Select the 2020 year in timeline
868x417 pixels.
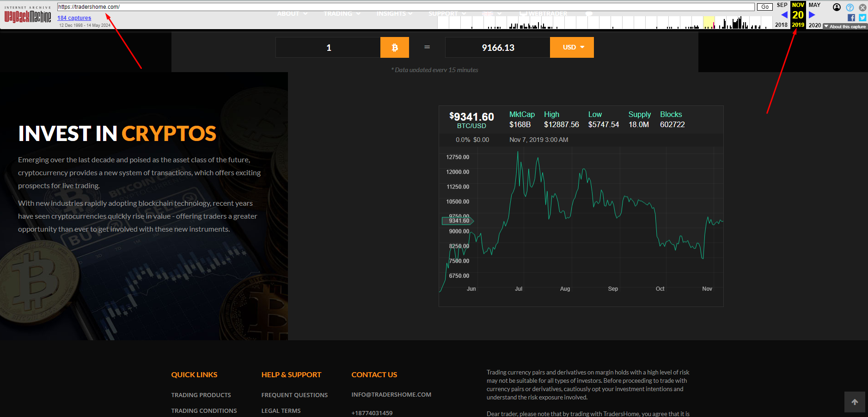coord(815,25)
